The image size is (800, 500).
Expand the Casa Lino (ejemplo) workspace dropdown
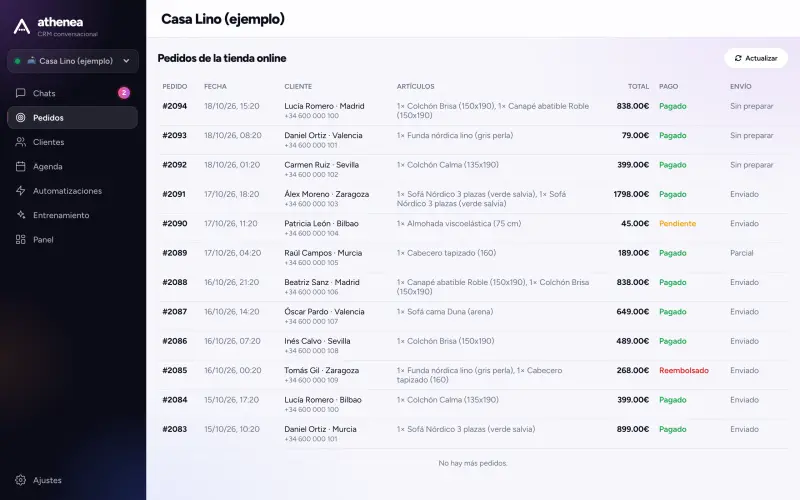pyautogui.click(x=72, y=61)
